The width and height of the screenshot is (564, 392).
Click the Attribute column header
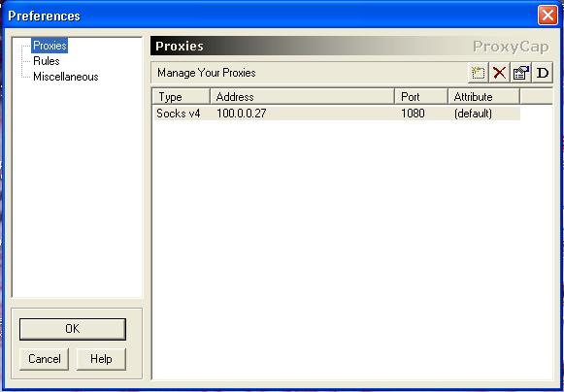click(x=483, y=96)
